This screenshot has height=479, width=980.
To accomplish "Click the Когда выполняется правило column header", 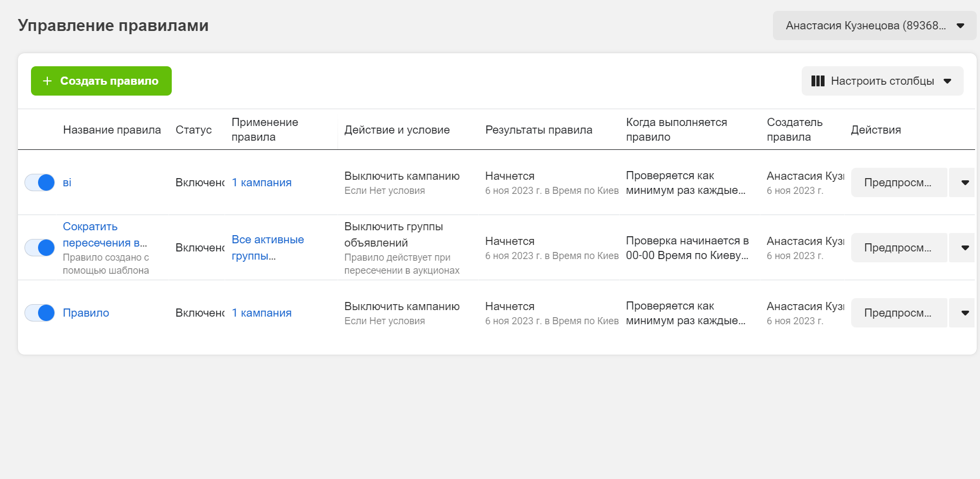I will (x=676, y=130).
